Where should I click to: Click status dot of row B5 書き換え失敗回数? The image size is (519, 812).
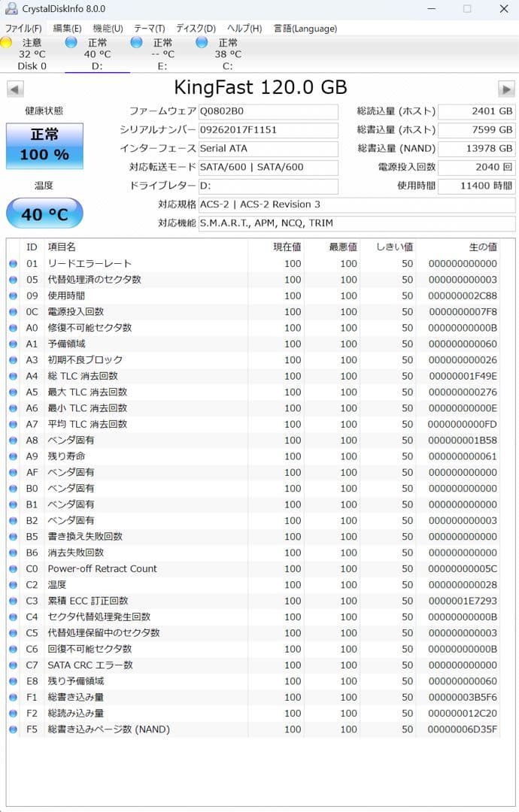(x=13, y=537)
